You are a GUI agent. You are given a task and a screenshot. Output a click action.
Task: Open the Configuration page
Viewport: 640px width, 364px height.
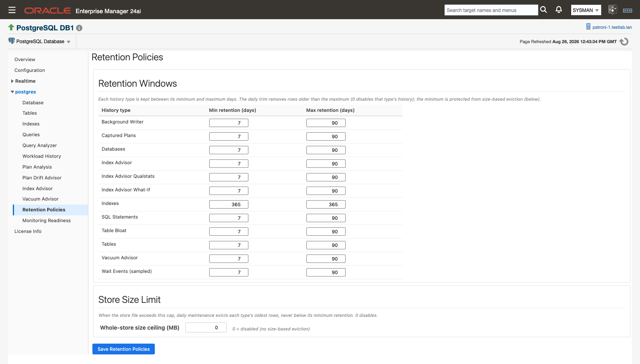tap(30, 70)
